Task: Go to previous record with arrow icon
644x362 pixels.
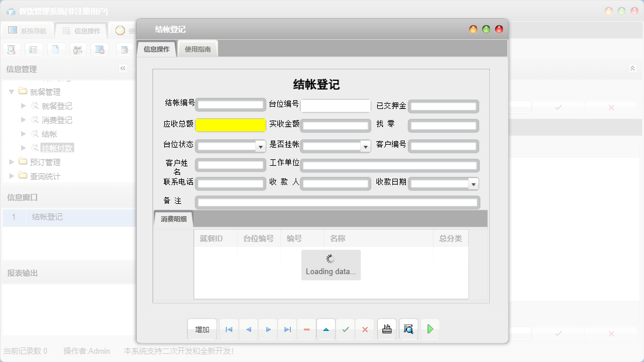Action: pos(248,329)
